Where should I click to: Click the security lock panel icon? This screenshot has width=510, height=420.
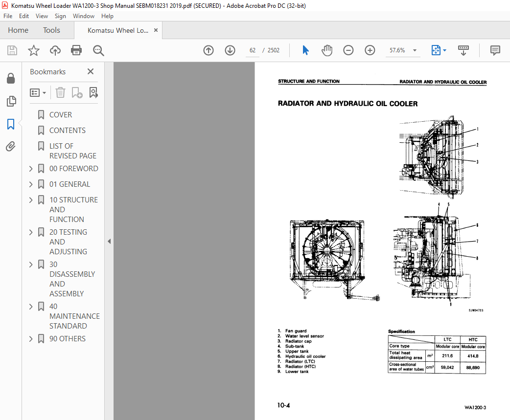(11, 78)
